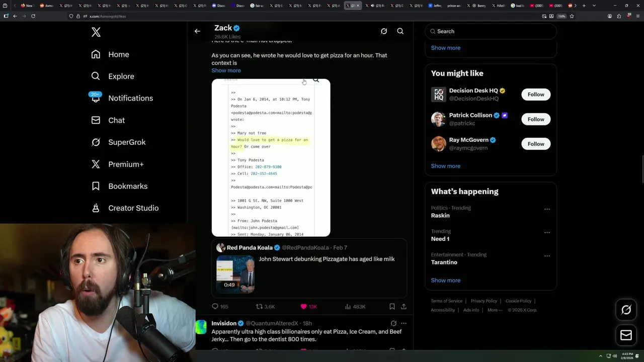
Task: Expand the More footer menu
Action: click(495, 310)
